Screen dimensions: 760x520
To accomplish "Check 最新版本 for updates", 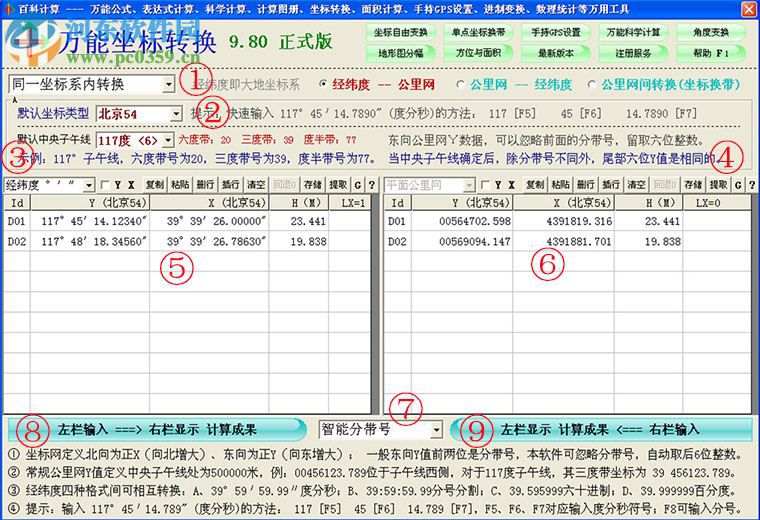I will (x=555, y=53).
